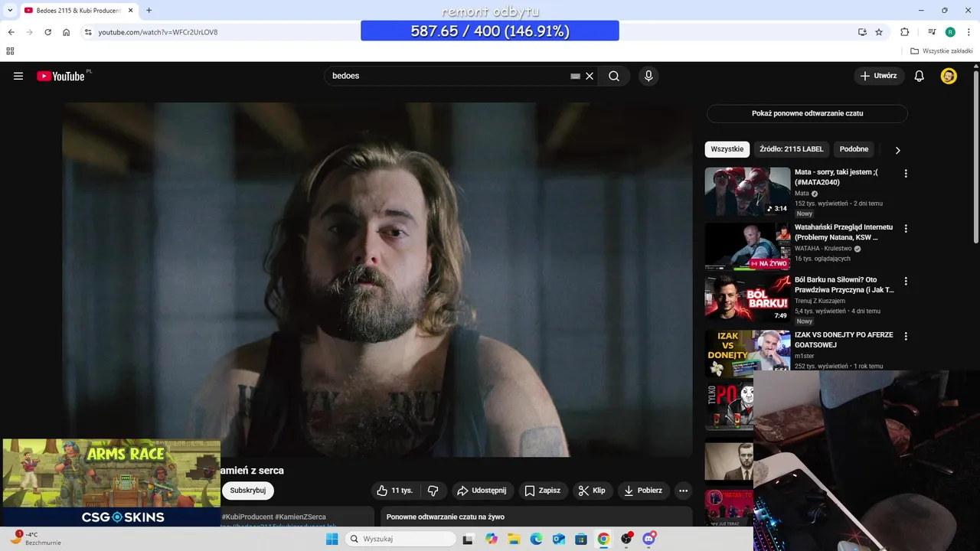Click the Udostępnij share button
Viewport: 980px width, 551px height.
pyautogui.click(x=481, y=491)
